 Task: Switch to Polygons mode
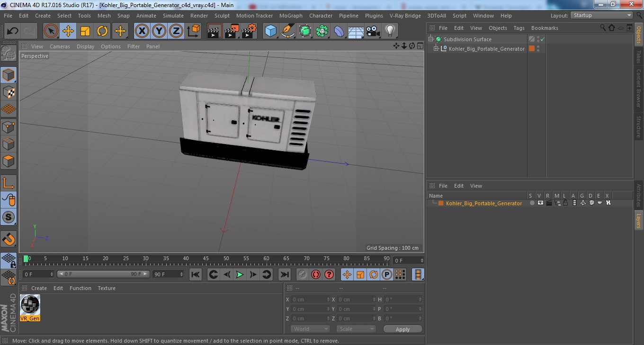pos(9,161)
